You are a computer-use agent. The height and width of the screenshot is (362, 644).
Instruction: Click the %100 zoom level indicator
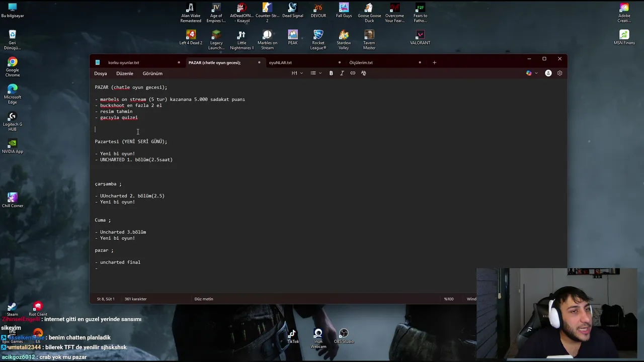(x=449, y=299)
